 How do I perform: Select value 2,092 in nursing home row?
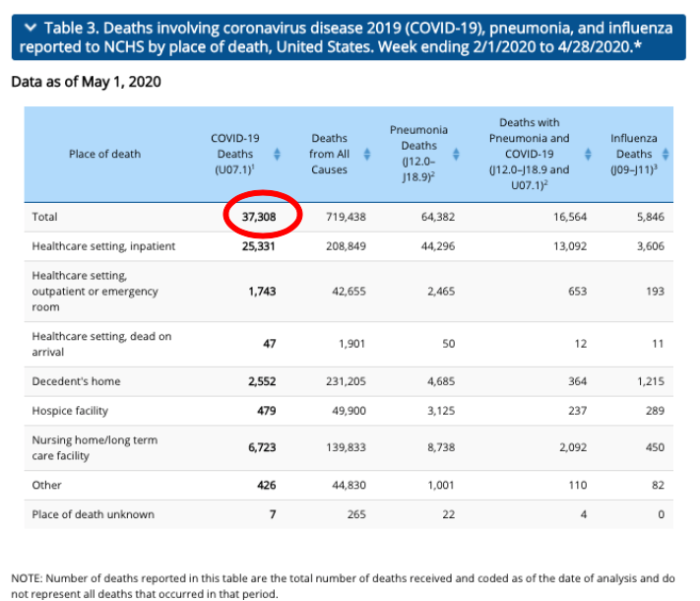(x=573, y=447)
